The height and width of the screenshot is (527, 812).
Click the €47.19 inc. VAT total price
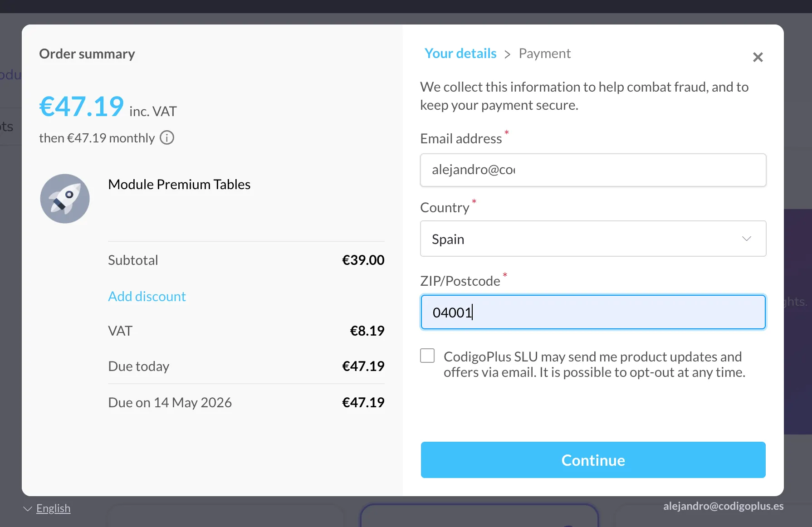(x=82, y=107)
